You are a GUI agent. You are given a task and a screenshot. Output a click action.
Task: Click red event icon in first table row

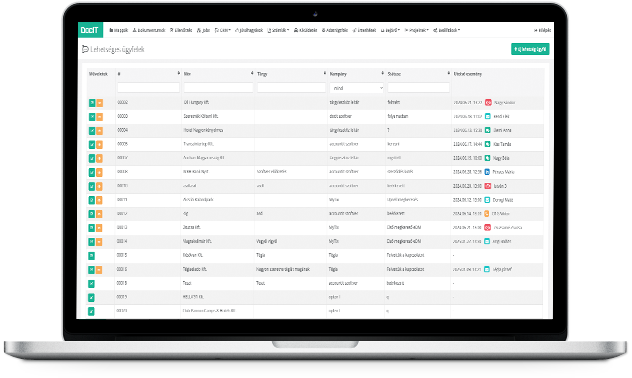tap(488, 102)
